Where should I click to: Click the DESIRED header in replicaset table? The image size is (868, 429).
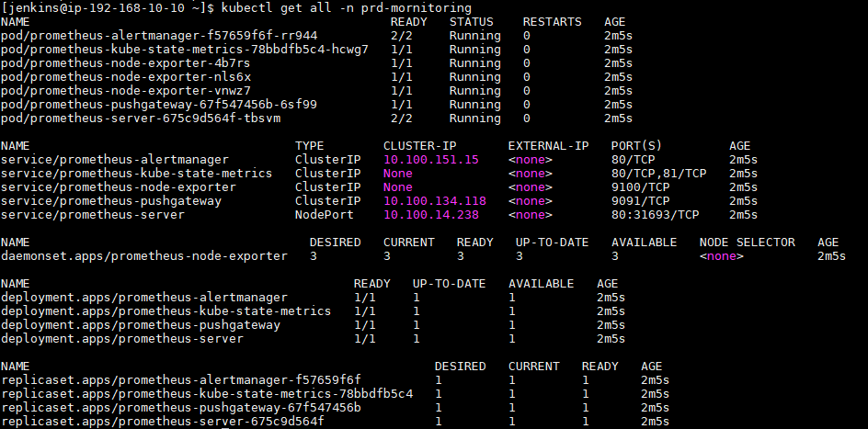click(461, 367)
